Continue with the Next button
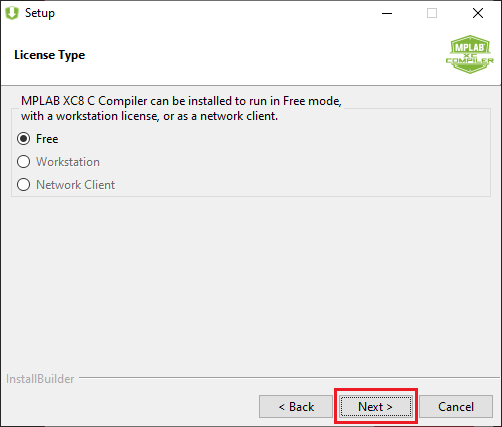 pyautogui.click(x=376, y=406)
